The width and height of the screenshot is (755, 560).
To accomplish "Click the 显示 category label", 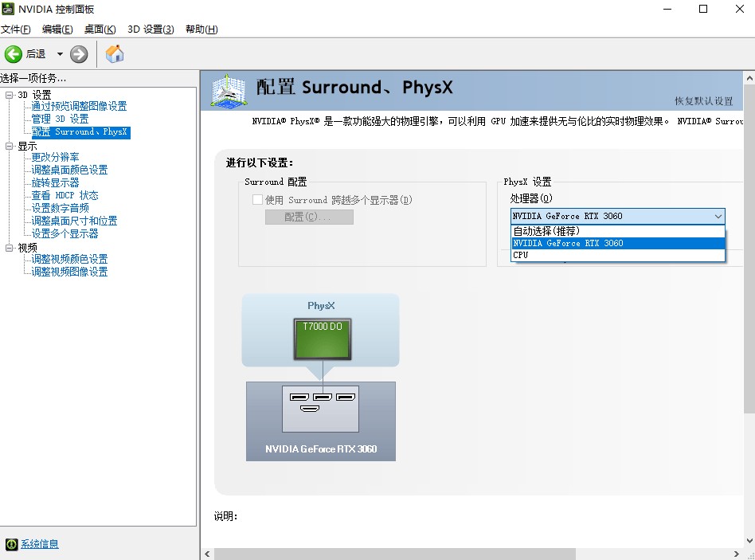I will tap(27, 146).
